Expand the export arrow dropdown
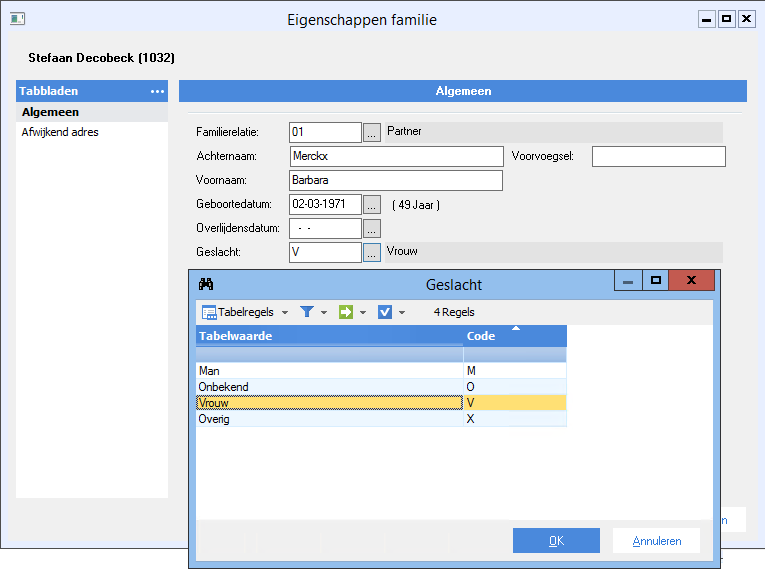Image resolution: width=765 pixels, height=569 pixels. [363, 312]
